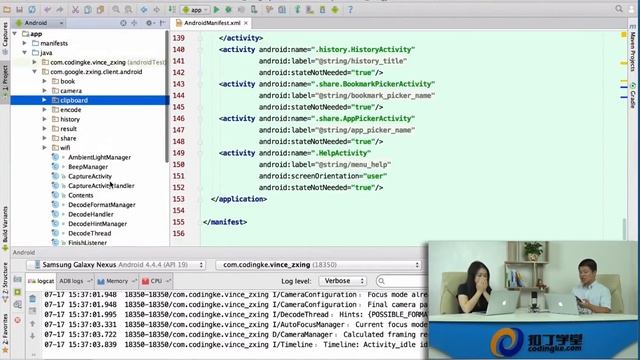Viewport: 640px width, 360px height.
Task: Click the clear logcat trash icon
Action: tap(33, 299)
